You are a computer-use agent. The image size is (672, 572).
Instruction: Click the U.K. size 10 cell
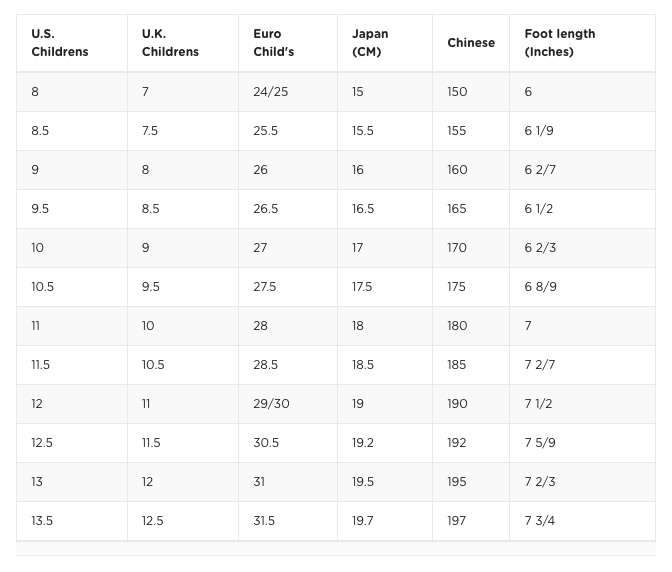click(148, 326)
